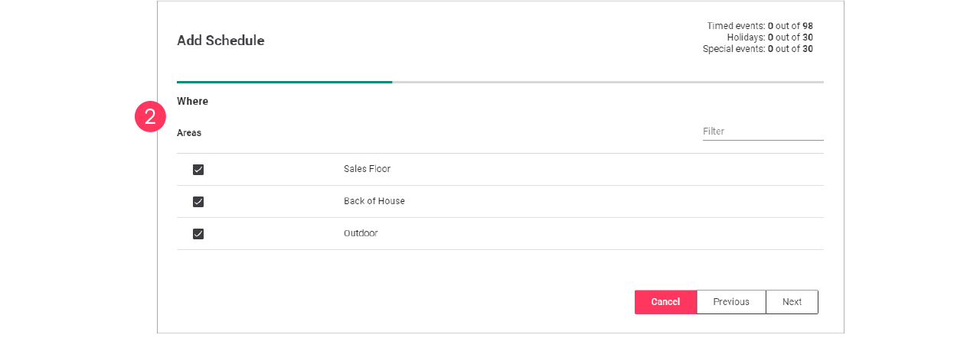The width and height of the screenshot is (980, 354).
Task: Proceed with the Next button
Action: pos(792,302)
